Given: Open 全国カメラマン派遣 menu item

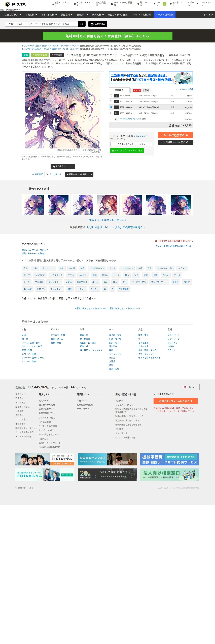Looking at the screenshot, I should (x=118, y=15).
